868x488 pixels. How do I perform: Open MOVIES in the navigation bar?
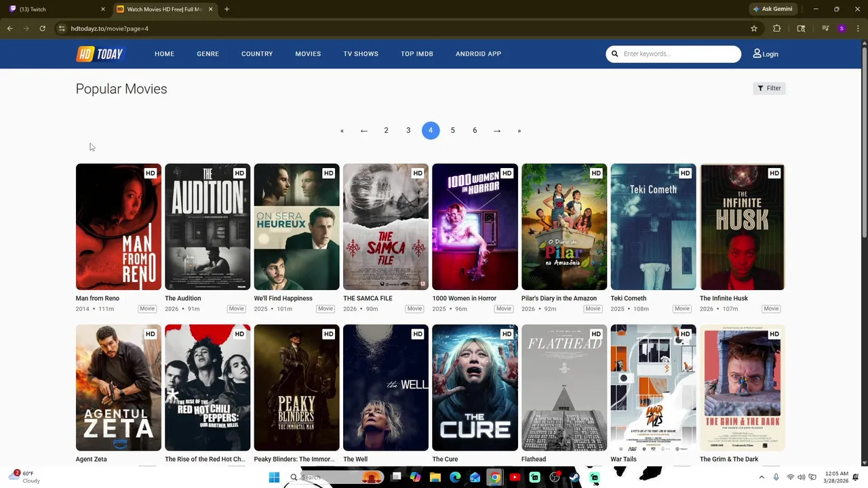coord(308,54)
